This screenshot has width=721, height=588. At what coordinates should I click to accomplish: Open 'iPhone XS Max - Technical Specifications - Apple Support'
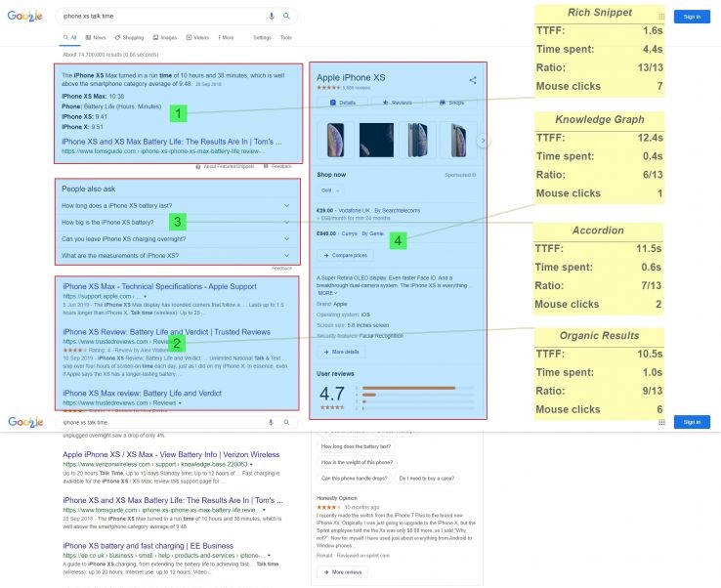pos(159,286)
